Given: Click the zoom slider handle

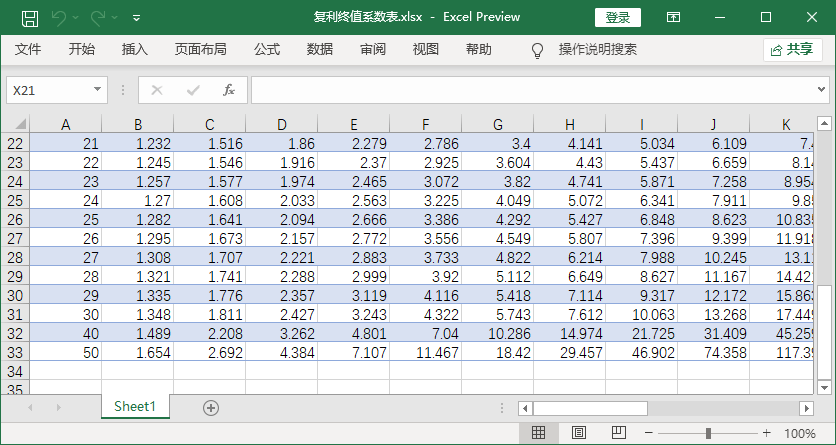Looking at the screenshot, I should point(708,433).
